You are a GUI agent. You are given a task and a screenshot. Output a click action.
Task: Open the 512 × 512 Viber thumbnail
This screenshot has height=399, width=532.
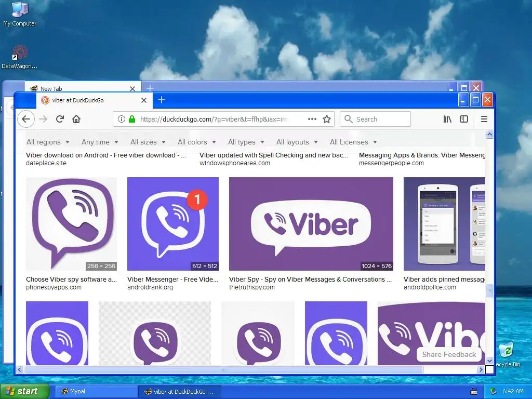(173, 224)
